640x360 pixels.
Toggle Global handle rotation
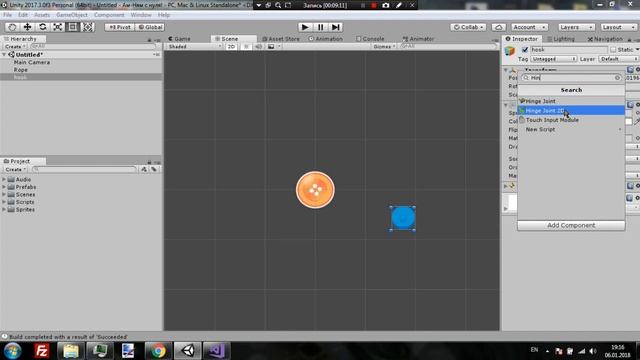click(x=150, y=27)
